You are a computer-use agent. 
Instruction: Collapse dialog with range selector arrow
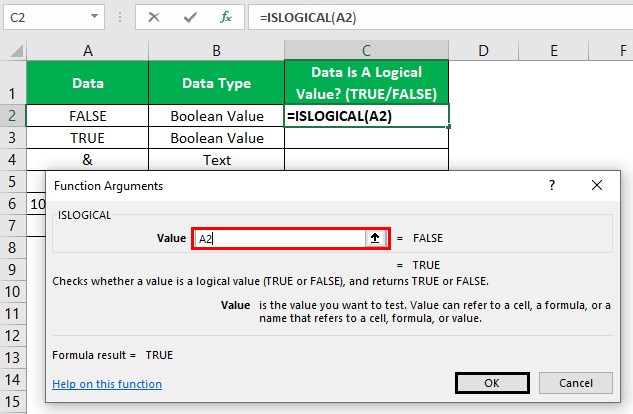point(375,238)
